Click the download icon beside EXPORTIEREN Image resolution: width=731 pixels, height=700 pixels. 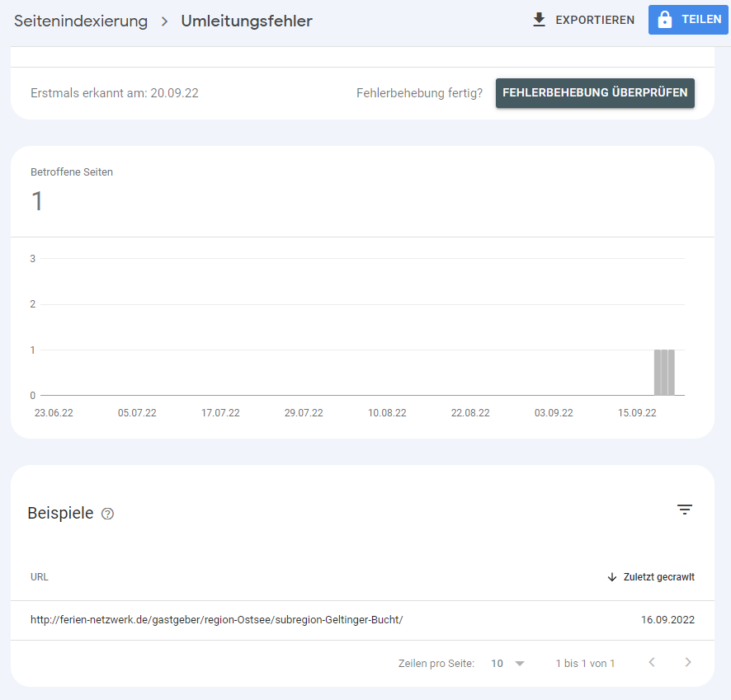coord(540,20)
